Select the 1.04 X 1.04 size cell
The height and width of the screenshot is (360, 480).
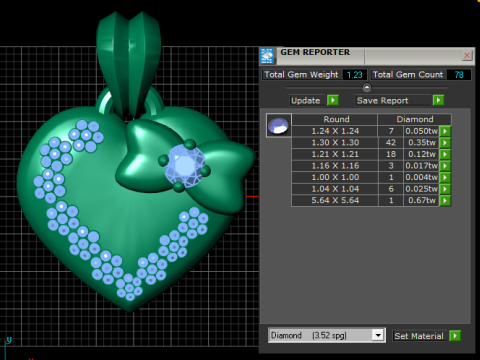tap(335, 189)
